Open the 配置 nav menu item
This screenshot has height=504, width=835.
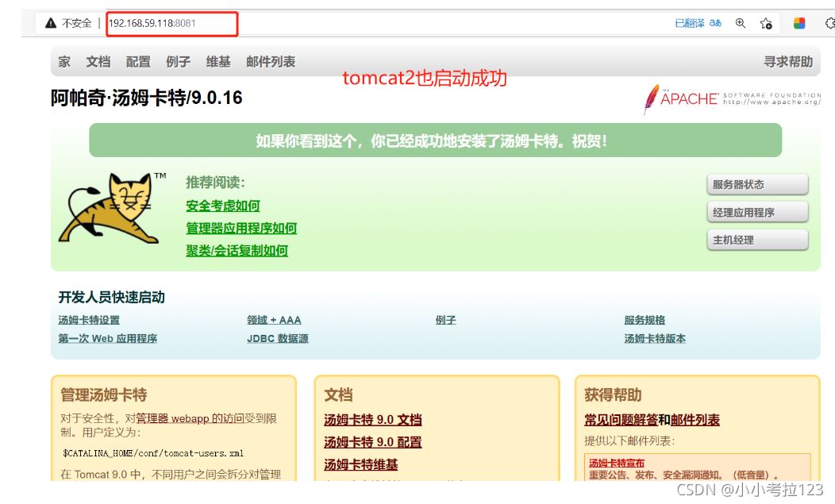(x=138, y=62)
